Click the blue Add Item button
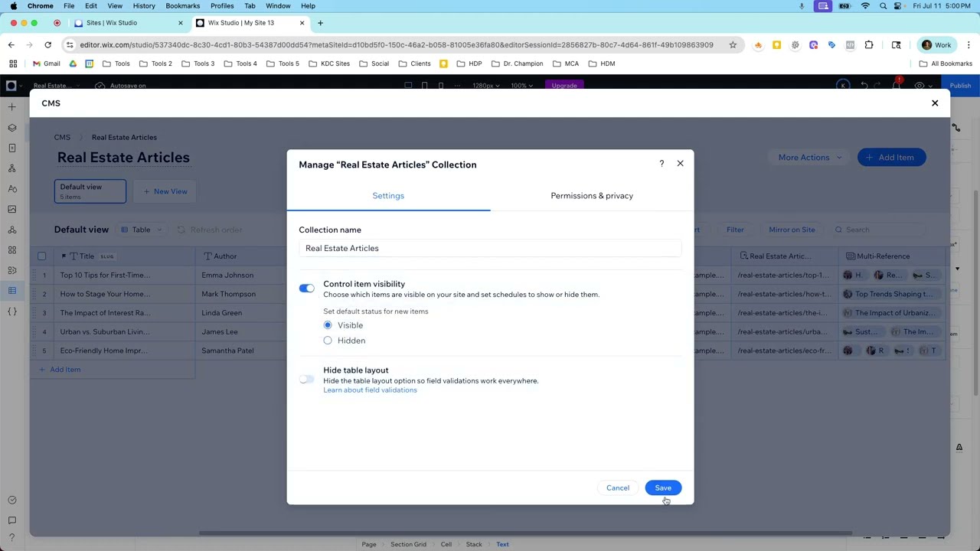The height and width of the screenshot is (551, 980). pyautogui.click(x=891, y=158)
